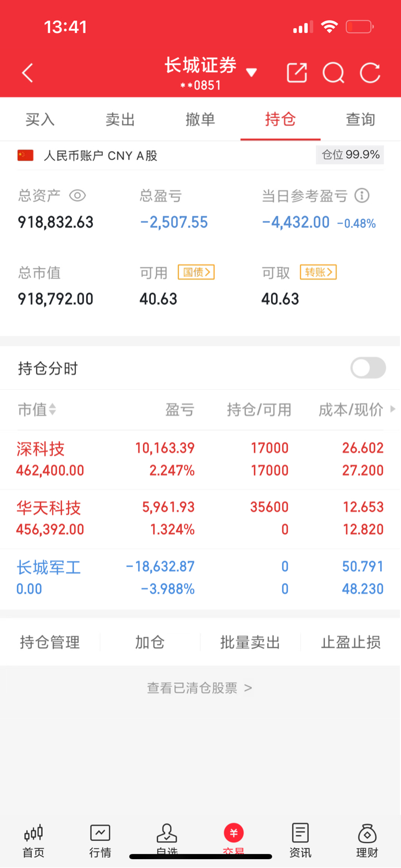Image resolution: width=401 pixels, height=868 pixels.
Task: Tap the 转账 button beside 可取
Action: point(318,272)
